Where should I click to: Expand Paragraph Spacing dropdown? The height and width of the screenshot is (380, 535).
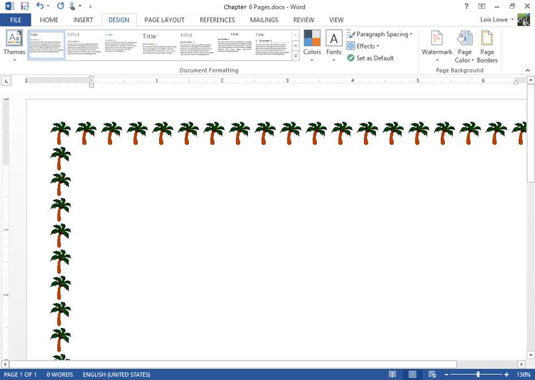(380, 34)
